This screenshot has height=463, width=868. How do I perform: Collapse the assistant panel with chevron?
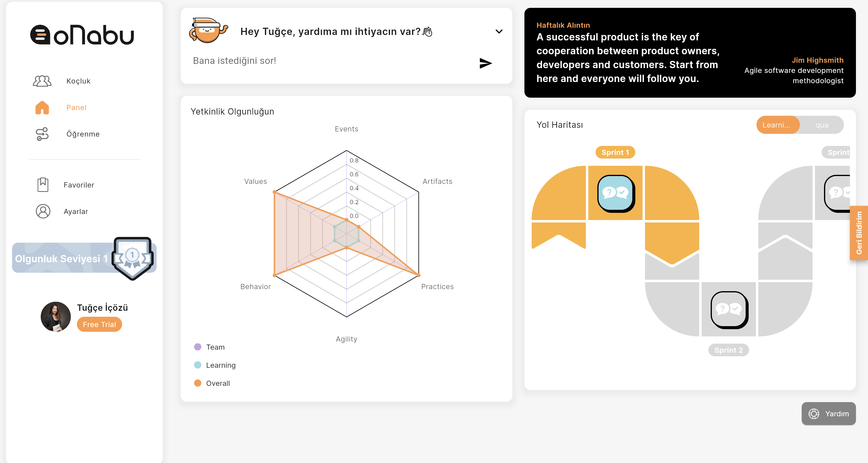click(499, 31)
